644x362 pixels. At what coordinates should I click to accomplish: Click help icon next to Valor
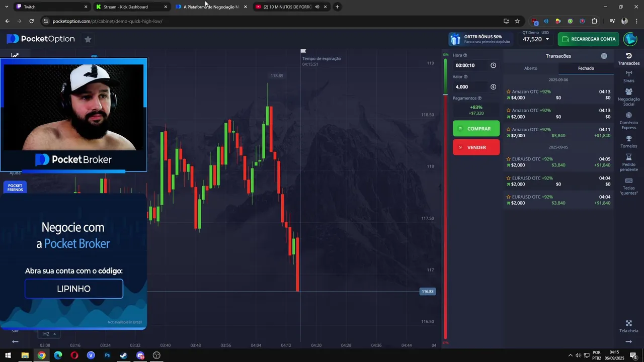coord(465,77)
